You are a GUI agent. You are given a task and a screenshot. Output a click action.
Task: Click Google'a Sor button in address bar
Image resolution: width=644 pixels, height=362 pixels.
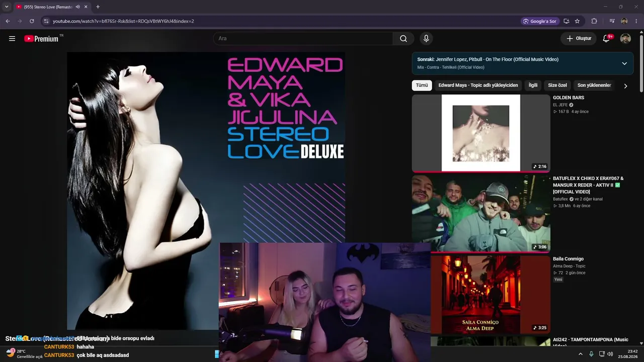(540, 21)
